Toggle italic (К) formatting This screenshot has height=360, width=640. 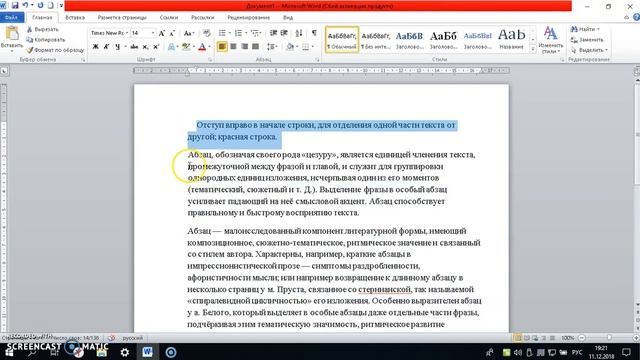tap(107, 47)
